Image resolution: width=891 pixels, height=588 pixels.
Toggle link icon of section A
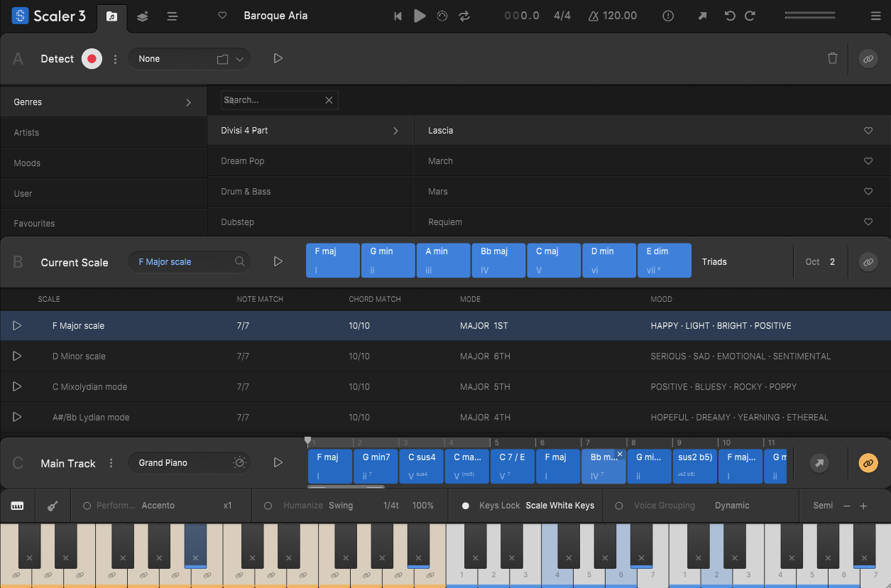pyautogui.click(x=868, y=59)
